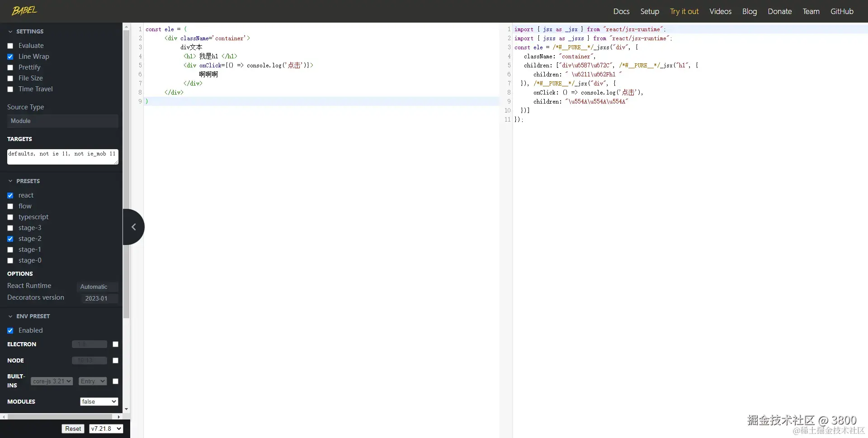This screenshot has width=868, height=438.
Task: Go to the Setup page
Action: tap(650, 11)
